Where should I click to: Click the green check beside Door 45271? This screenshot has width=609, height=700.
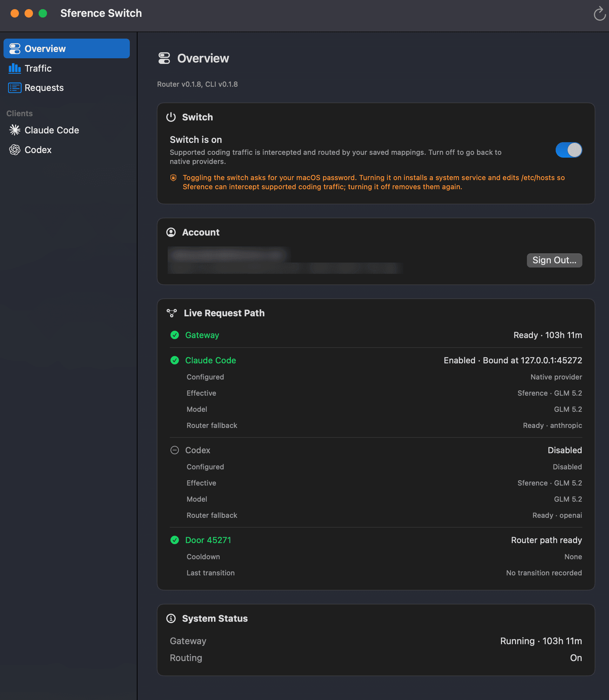coord(175,540)
